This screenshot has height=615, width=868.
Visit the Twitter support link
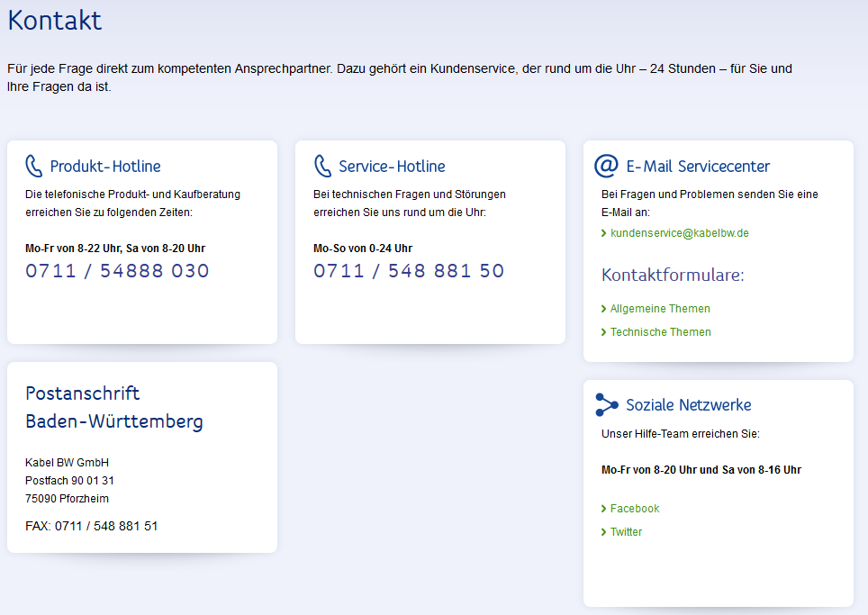[x=626, y=532]
